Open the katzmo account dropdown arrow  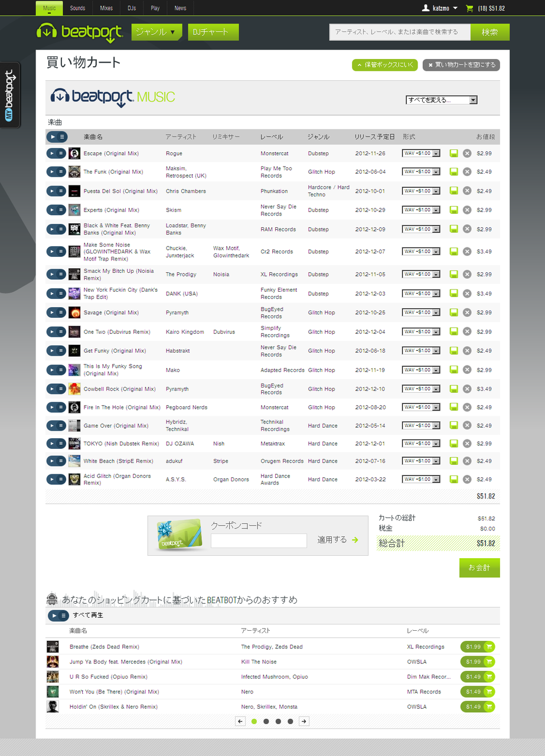455,8
